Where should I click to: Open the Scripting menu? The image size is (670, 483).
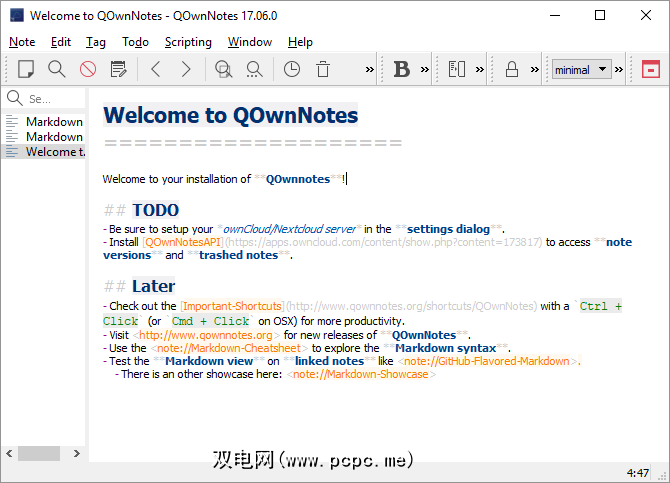pyautogui.click(x=188, y=42)
